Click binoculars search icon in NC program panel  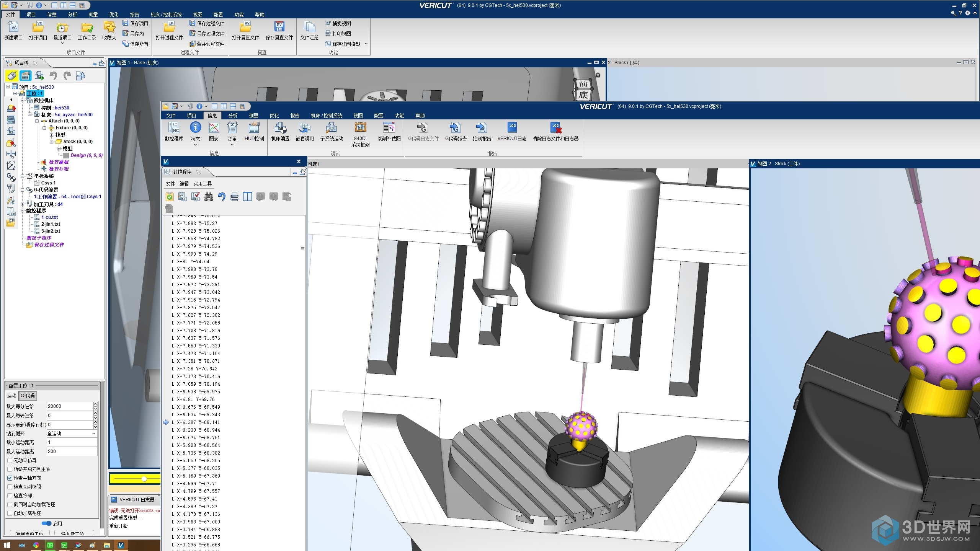[x=208, y=197]
